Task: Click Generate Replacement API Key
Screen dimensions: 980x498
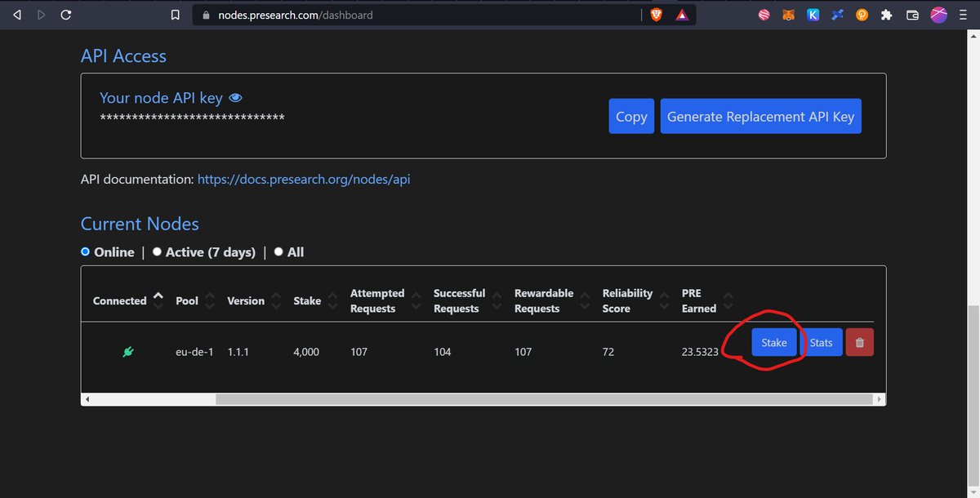Action: click(760, 116)
